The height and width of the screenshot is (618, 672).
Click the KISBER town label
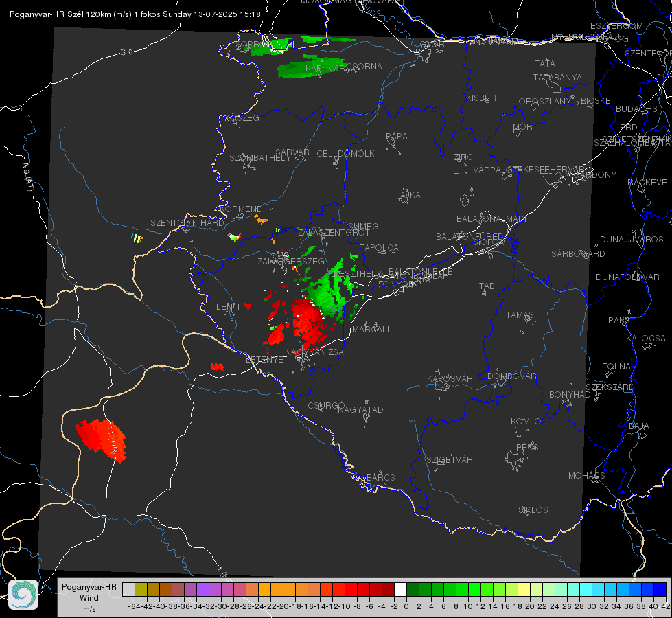click(481, 98)
